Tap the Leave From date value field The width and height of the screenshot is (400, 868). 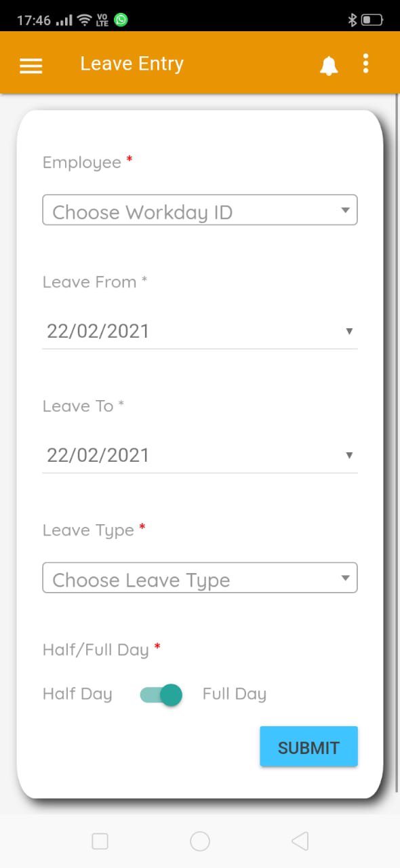[x=200, y=332]
